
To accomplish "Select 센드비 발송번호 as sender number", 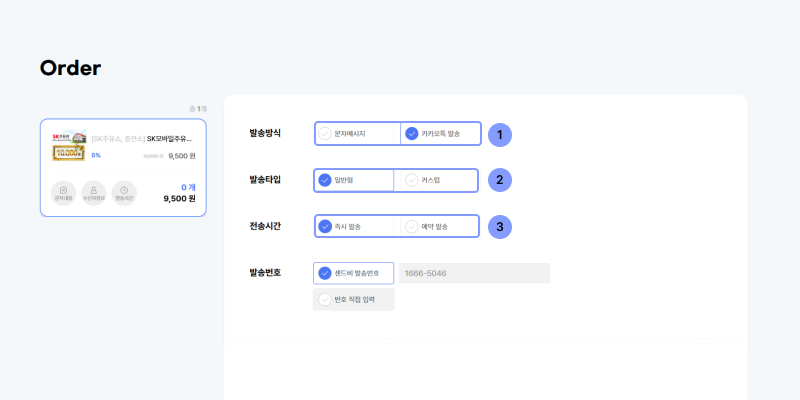I will click(353, 273).
